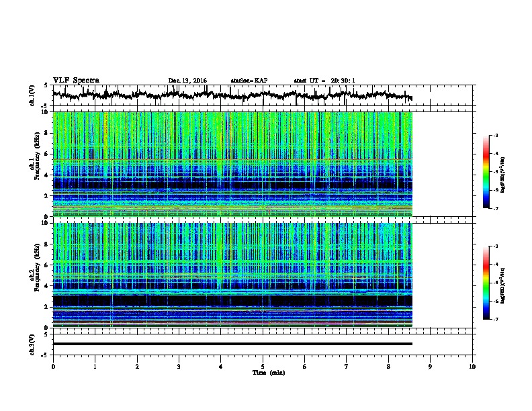Click the ch.1 waveform trace panel
This screenshot has width=532, height=411.
[x=263, y=95]
